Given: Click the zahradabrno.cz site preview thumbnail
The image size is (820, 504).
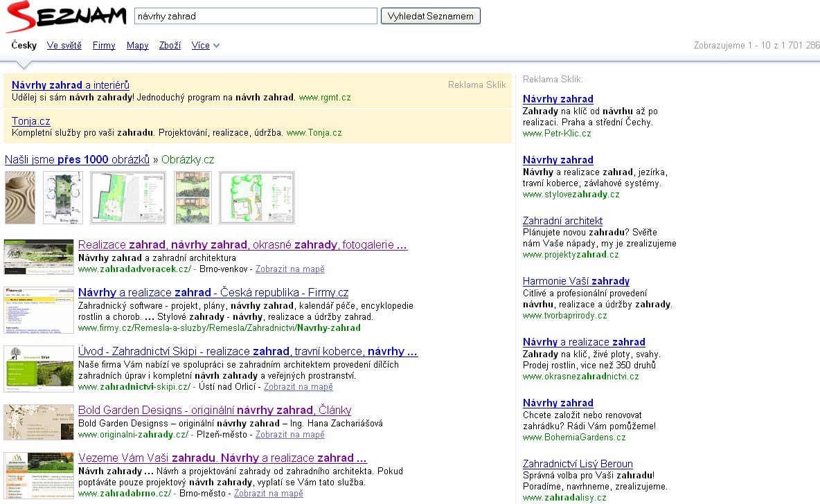Looking at the screenshot, I should [39, 475].
